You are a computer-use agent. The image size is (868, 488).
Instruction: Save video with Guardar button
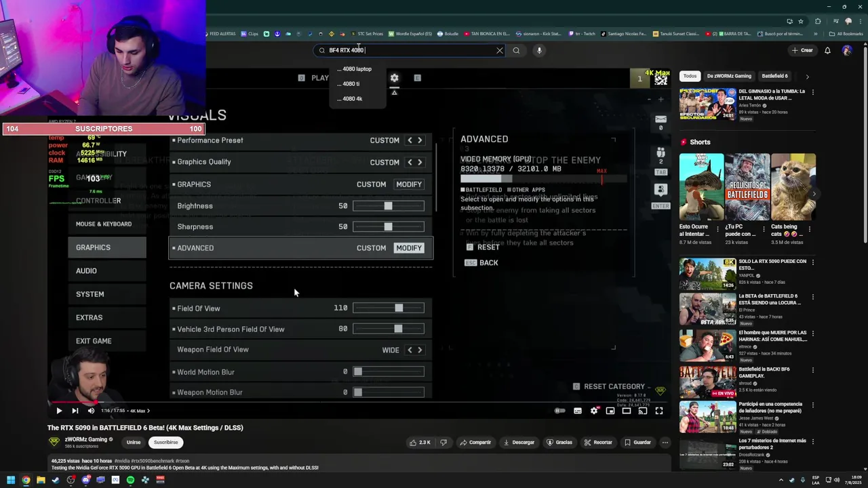[x=637, y=443]
